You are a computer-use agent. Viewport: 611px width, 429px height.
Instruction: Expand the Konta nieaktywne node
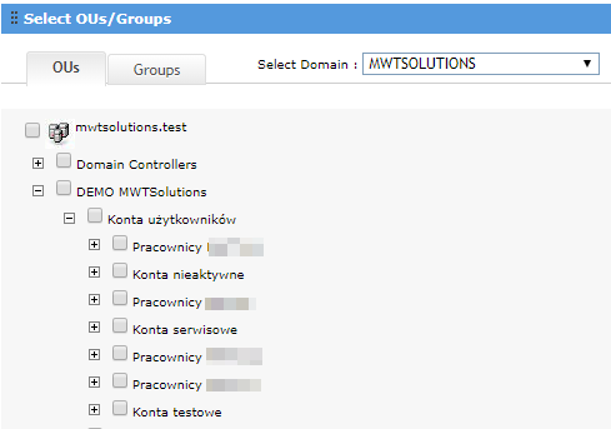tap(95, 272)
